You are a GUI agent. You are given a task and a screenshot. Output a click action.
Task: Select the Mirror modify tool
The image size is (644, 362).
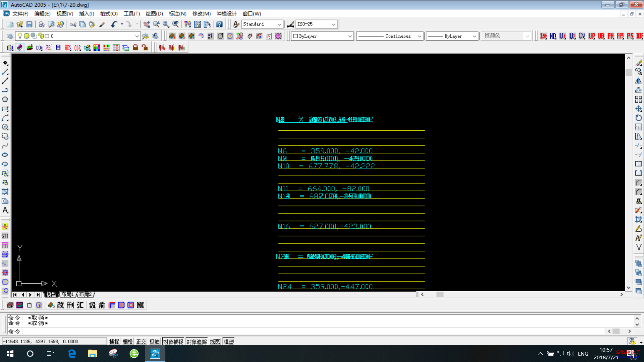point(638,81)
